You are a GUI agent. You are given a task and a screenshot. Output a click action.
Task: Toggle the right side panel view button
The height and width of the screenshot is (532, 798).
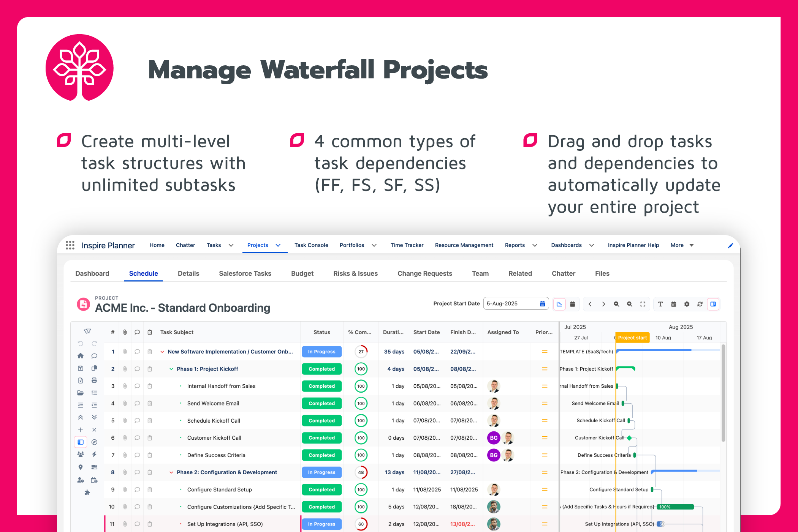[x=713, y=304]
